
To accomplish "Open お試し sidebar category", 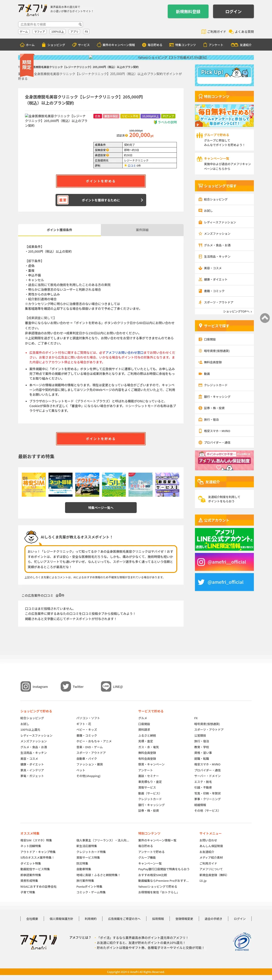I will coord(224,211).
